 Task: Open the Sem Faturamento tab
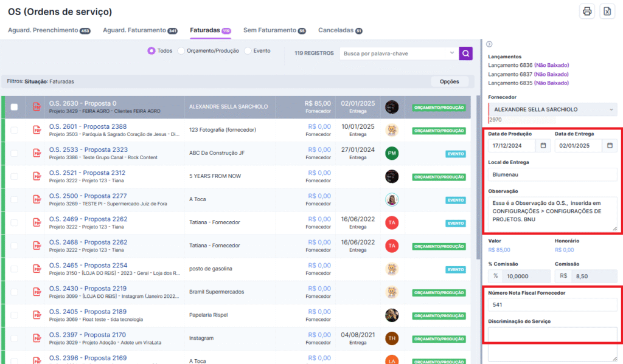274,30
